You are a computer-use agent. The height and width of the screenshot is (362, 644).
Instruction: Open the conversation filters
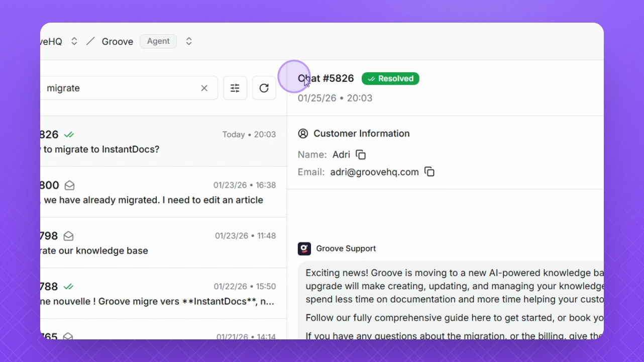point(235,88)
